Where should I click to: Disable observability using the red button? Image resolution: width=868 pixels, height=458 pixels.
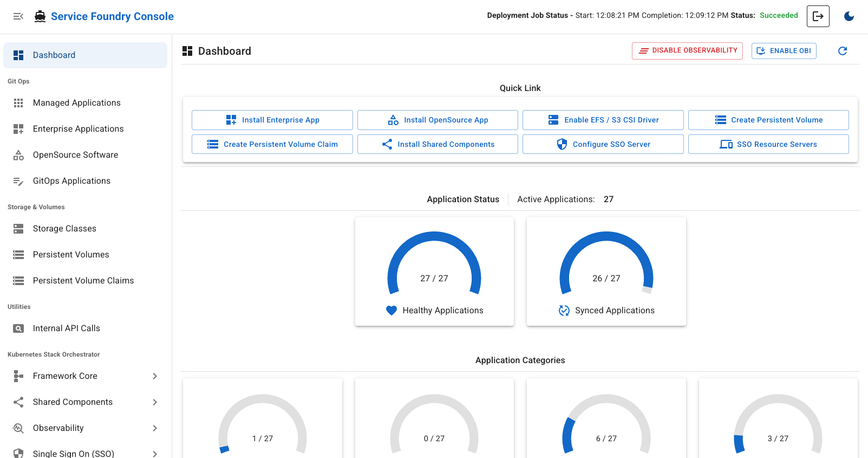687,51
